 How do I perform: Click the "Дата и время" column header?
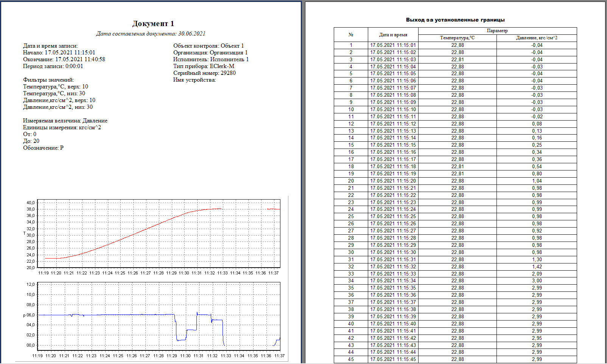(x=393, y=35)
